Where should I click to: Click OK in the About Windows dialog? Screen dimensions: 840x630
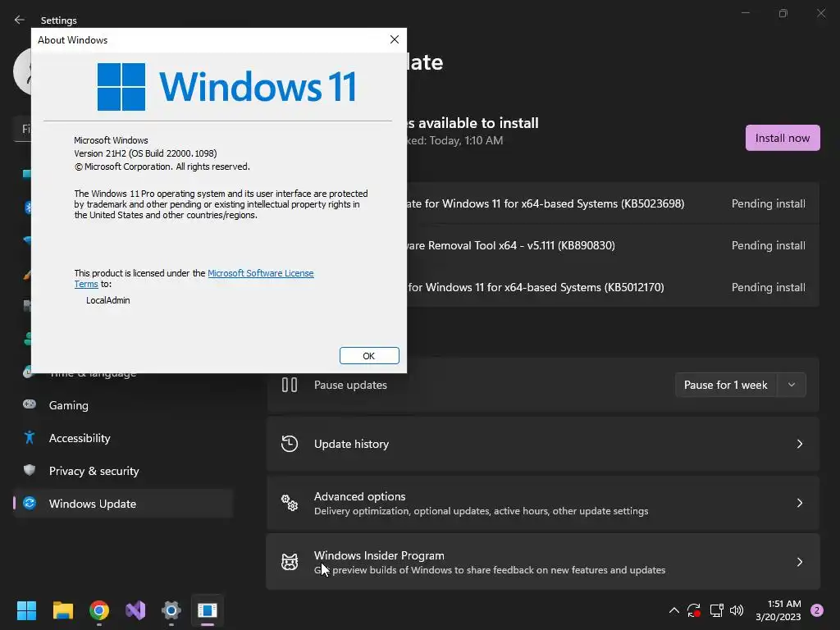(x=369, y=356)
